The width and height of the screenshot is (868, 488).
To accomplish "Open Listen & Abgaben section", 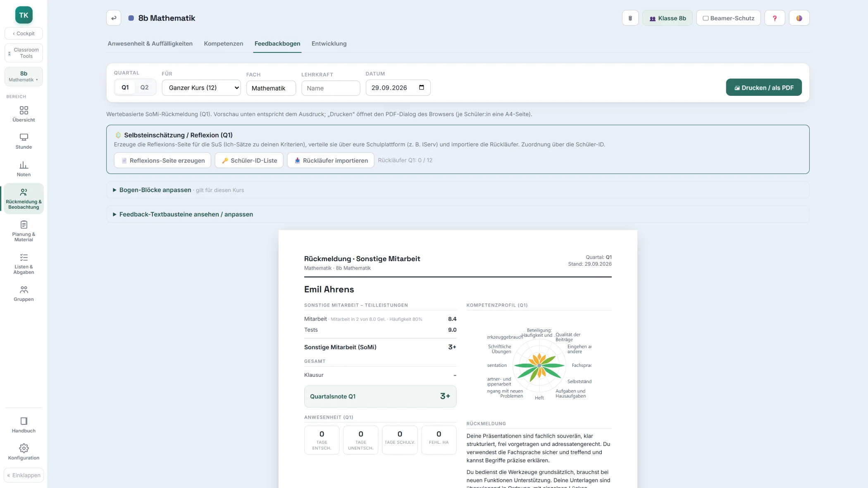I will click(x=24, y=264).
